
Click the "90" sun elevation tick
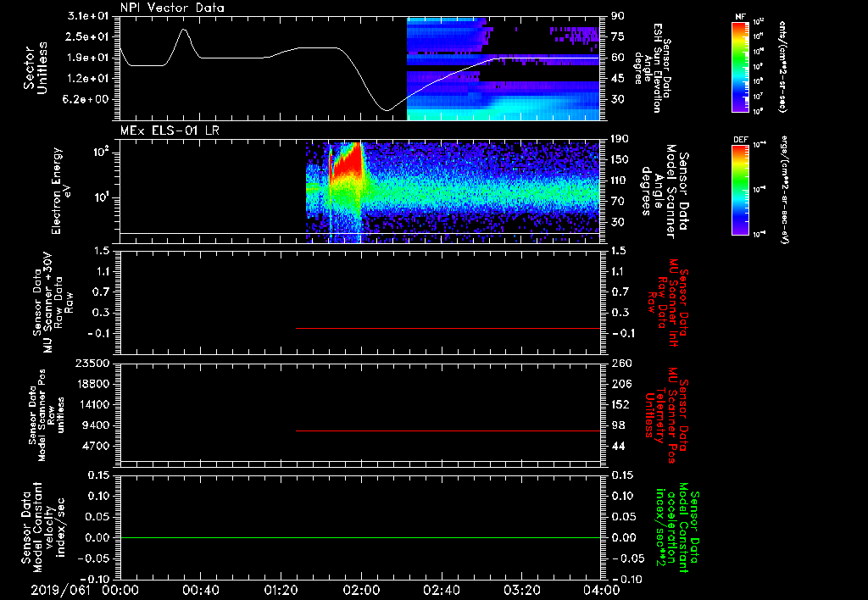coord(618,16)
